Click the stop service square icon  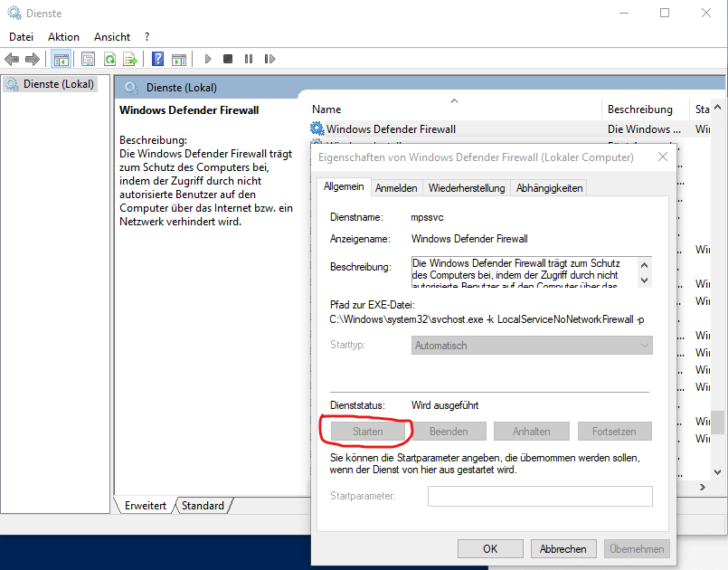[228, 59]
